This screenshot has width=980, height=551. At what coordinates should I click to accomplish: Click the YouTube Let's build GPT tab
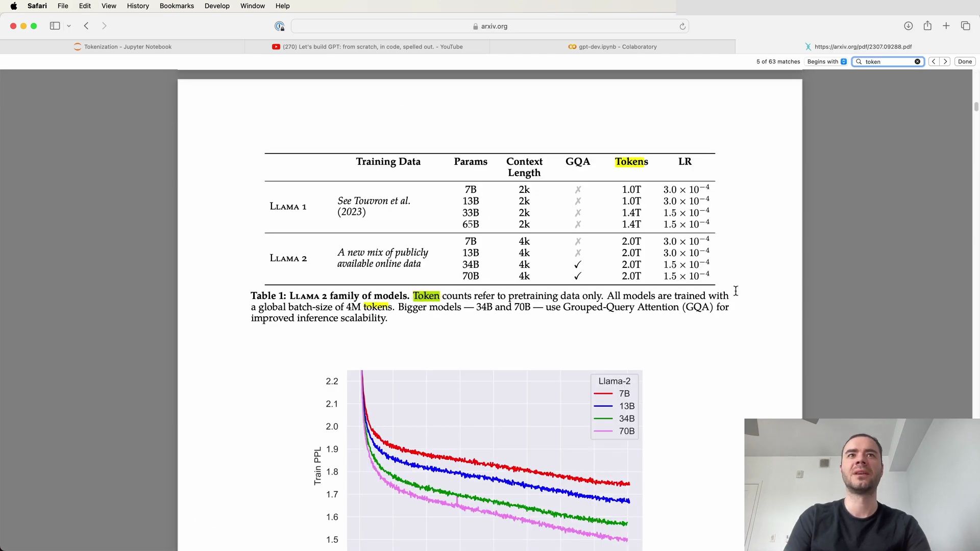[367, 46]
